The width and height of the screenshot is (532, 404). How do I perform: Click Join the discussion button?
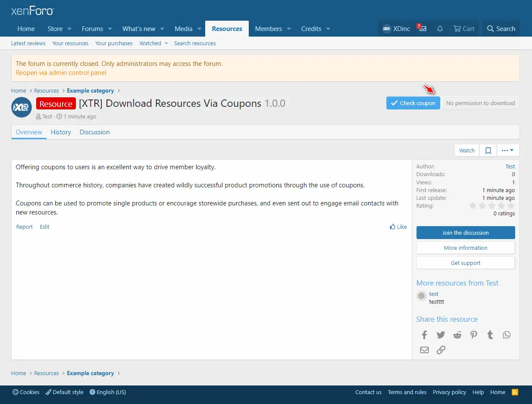(466, 233)
